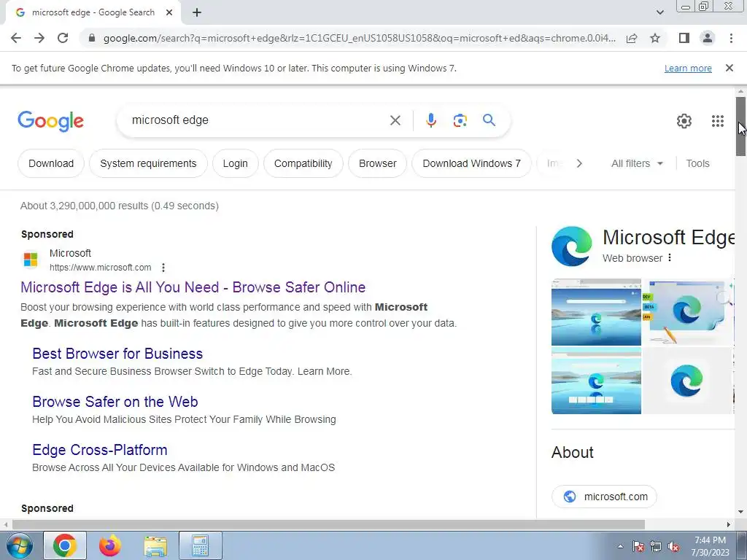Open the Dev Beta Canary Edge thumbnail
Screen dimensions: 747x560
click(689, 312)
